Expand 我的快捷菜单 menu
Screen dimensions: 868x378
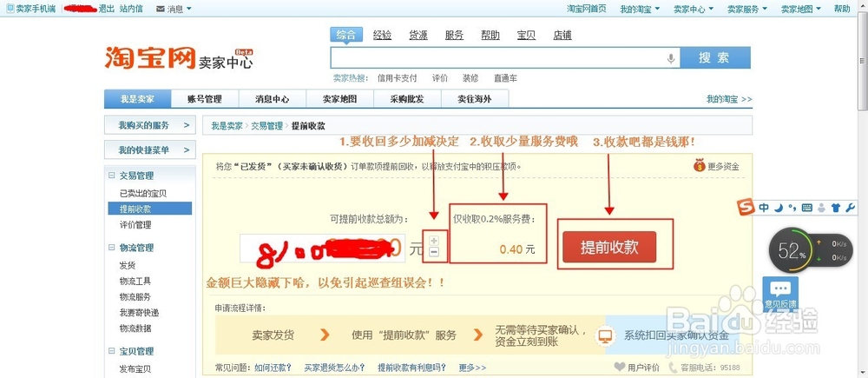coord(150,149)
